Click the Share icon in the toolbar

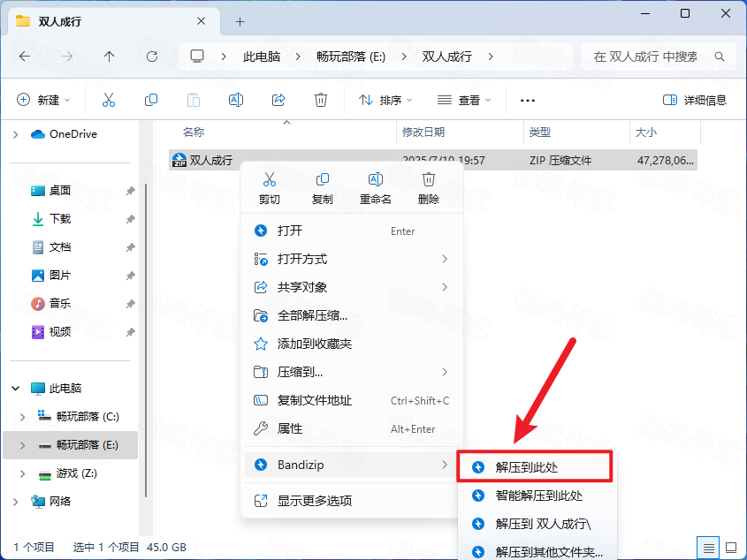[278, 100]
